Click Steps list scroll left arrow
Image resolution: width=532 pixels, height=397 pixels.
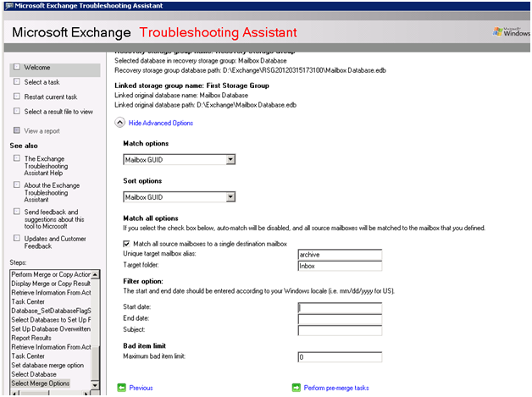14,394
